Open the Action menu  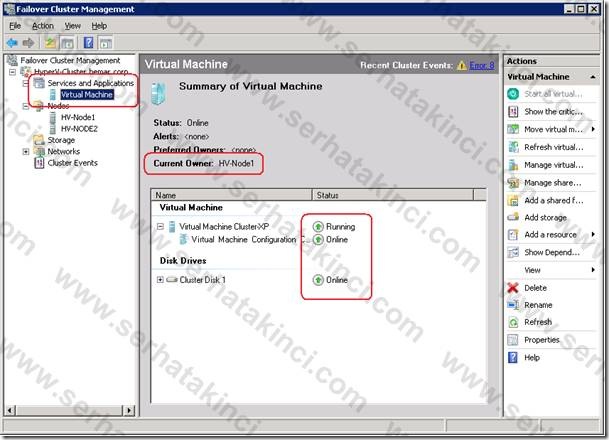[x=43, y=26]
